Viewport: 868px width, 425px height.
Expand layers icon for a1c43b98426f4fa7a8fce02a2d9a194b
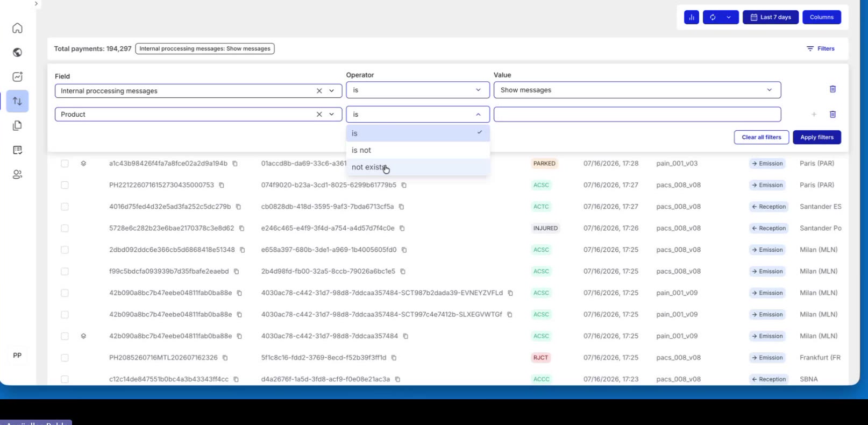click(83, 164)
